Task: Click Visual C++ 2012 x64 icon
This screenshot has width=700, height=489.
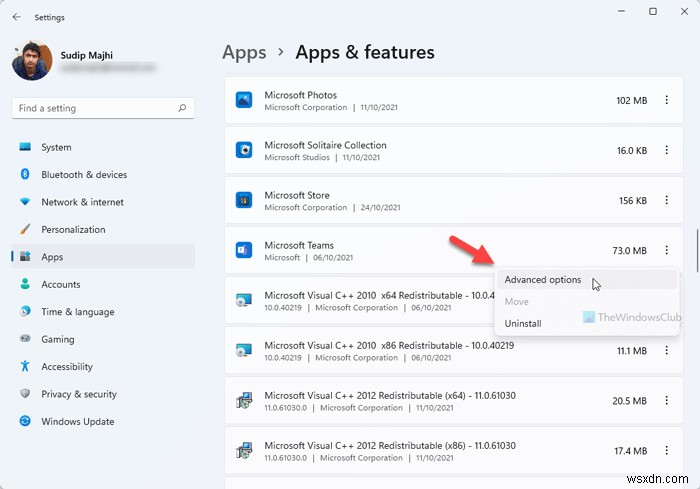Action: [244, 400]
